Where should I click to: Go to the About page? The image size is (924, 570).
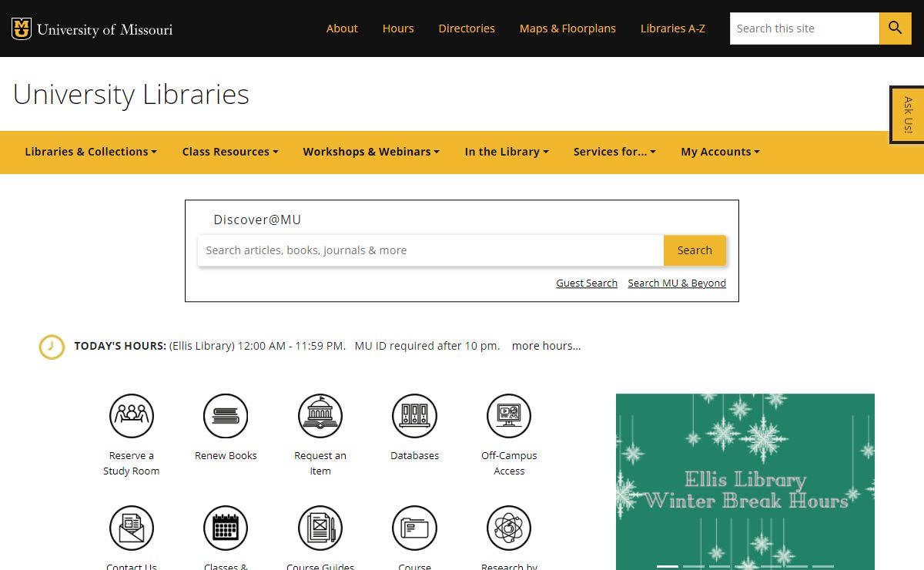342,28
